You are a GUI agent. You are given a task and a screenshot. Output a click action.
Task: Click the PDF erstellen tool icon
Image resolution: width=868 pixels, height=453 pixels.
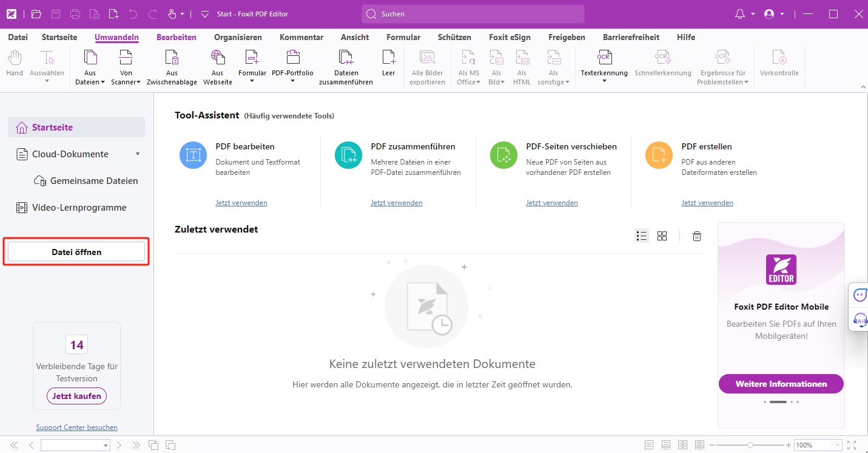tap(659, 155)
